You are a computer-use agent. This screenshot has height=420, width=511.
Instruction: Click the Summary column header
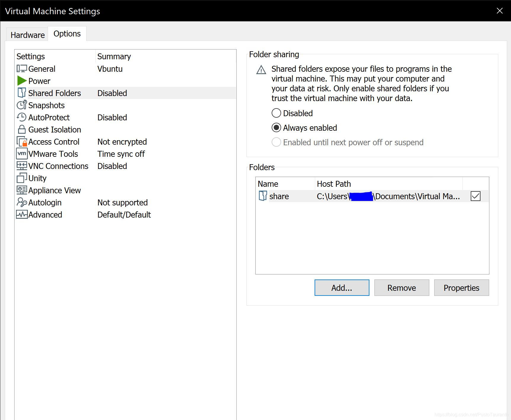point(166,56)
